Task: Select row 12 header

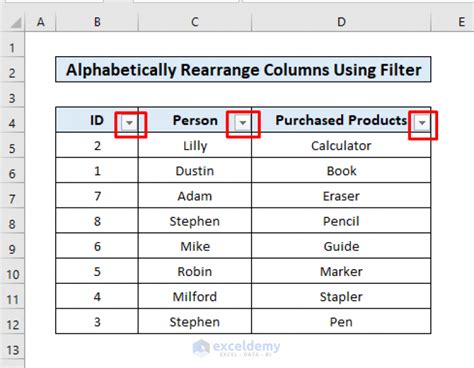Action: coord(12,325)
